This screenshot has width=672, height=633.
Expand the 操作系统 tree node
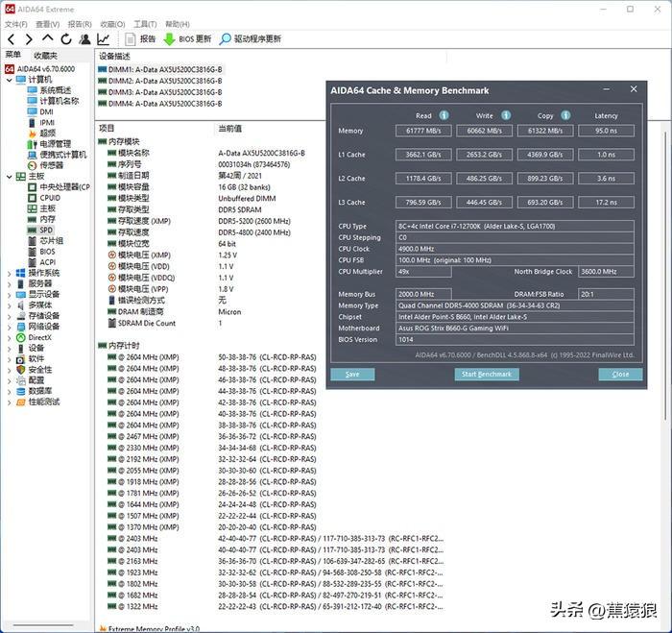9,273
